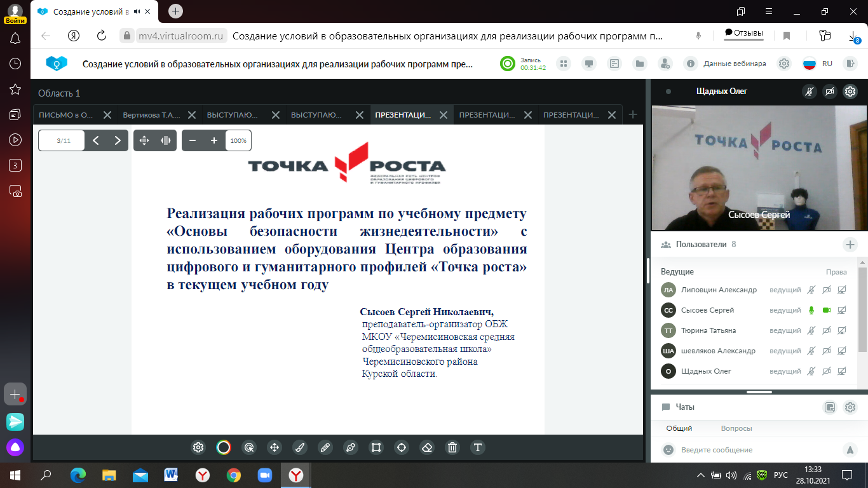
Task: Open chat settings gear
Action: 850,407
